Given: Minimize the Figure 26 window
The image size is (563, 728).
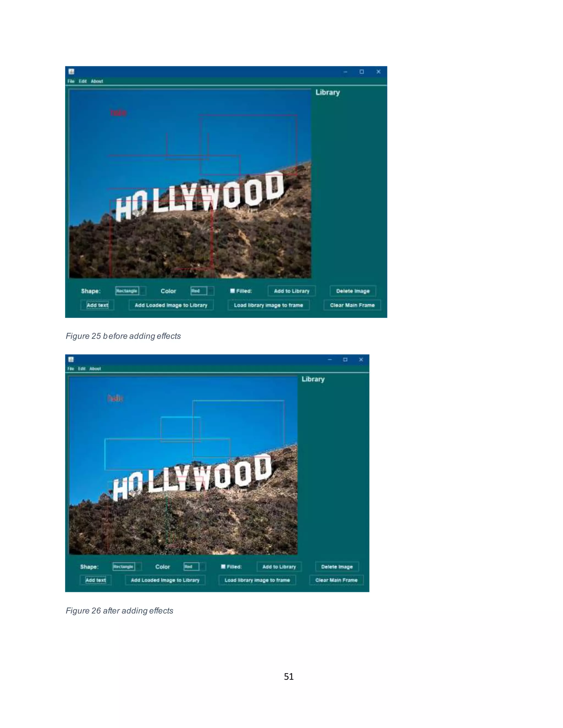Looking at the screenshot, I should coord(330,360).
